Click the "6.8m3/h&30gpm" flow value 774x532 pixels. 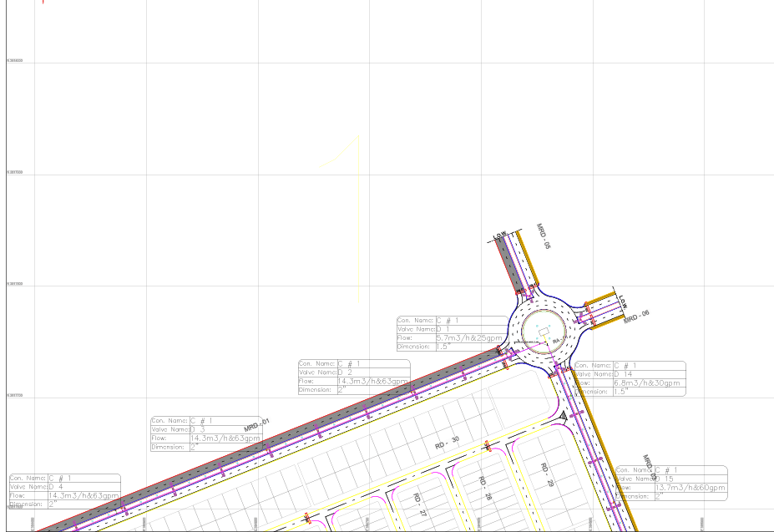click(646, 383)
